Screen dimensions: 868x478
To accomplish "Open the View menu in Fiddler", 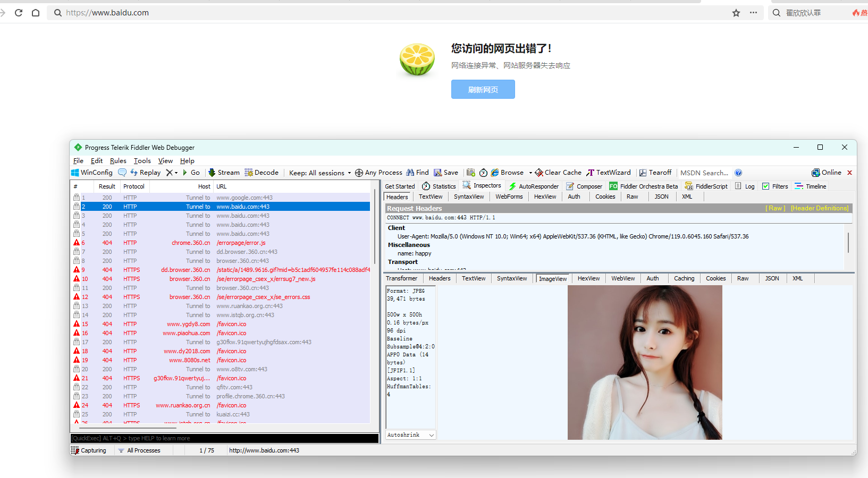I will pyautogui.click(x=165, y=161).
